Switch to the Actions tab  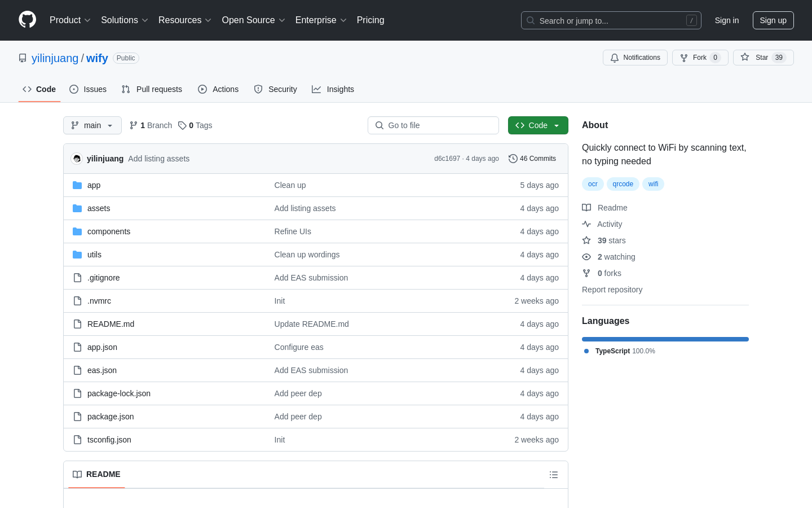(x=218, y=89)
